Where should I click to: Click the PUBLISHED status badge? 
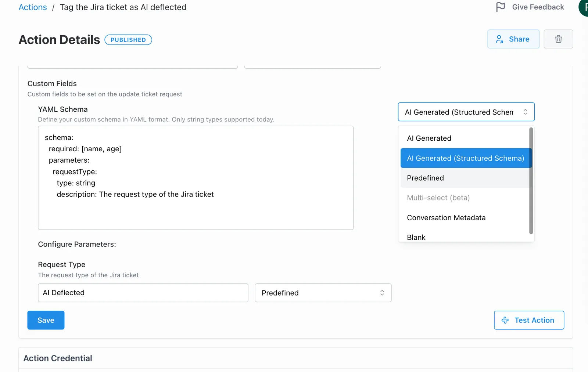[128, 40]
